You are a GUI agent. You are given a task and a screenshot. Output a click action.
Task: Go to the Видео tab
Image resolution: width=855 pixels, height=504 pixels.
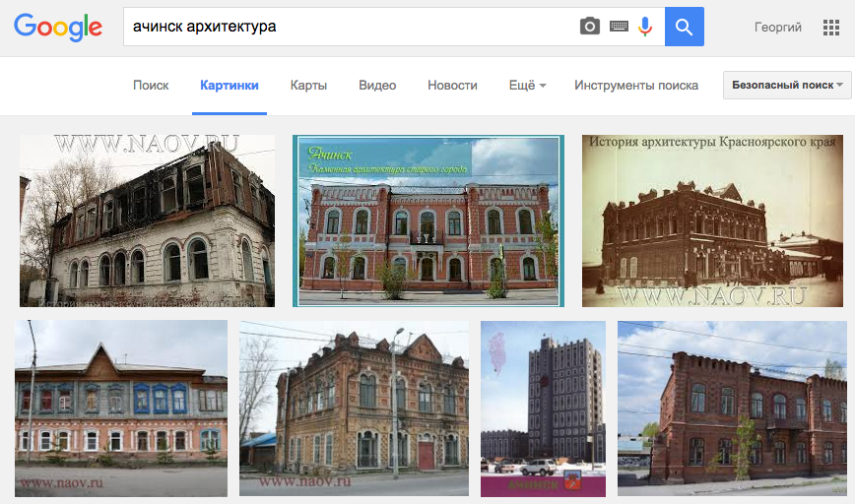point(377,86)
